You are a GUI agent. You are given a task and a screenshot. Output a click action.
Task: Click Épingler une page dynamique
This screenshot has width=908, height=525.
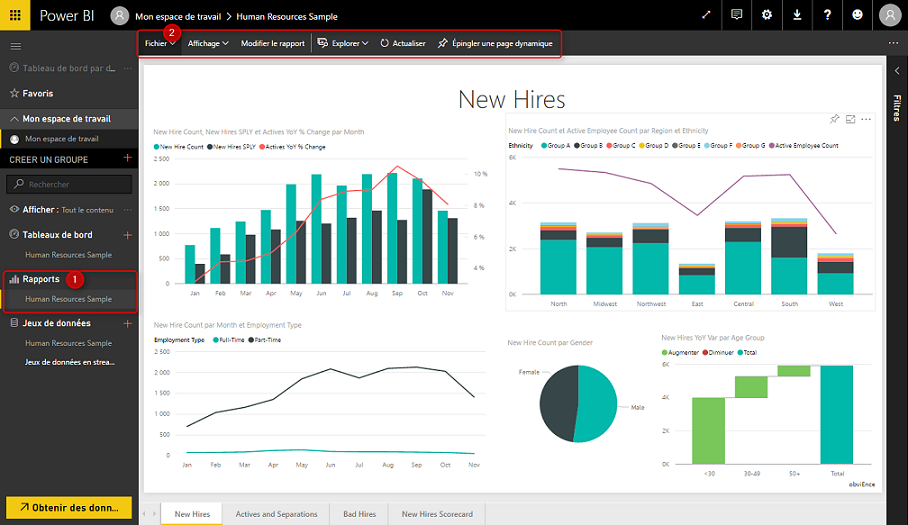tap(495, 43)
